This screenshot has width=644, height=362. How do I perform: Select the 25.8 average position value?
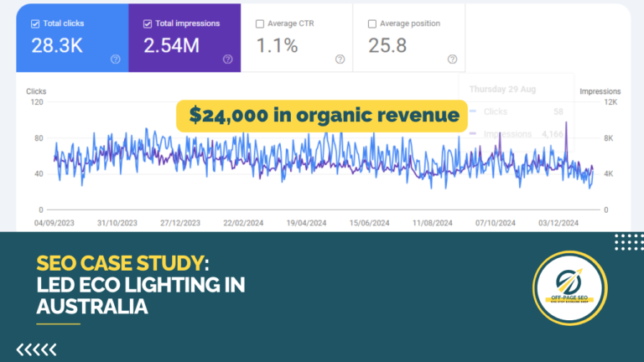387,45
